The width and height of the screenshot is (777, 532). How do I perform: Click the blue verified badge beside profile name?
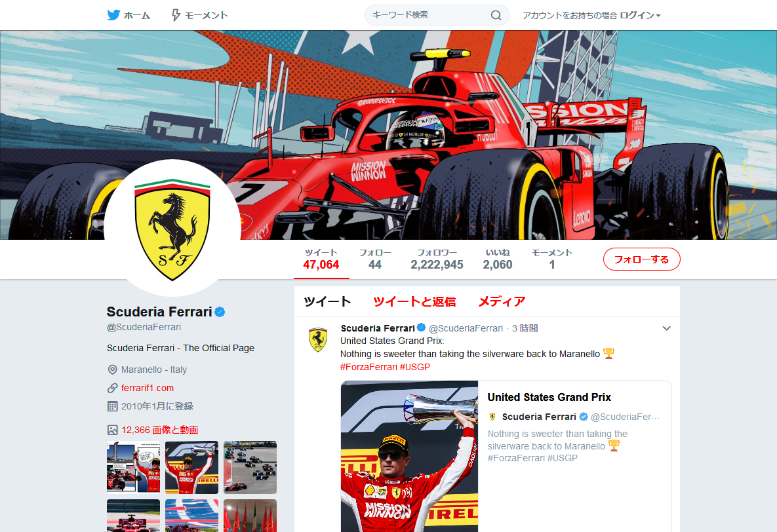coord(220,312)
